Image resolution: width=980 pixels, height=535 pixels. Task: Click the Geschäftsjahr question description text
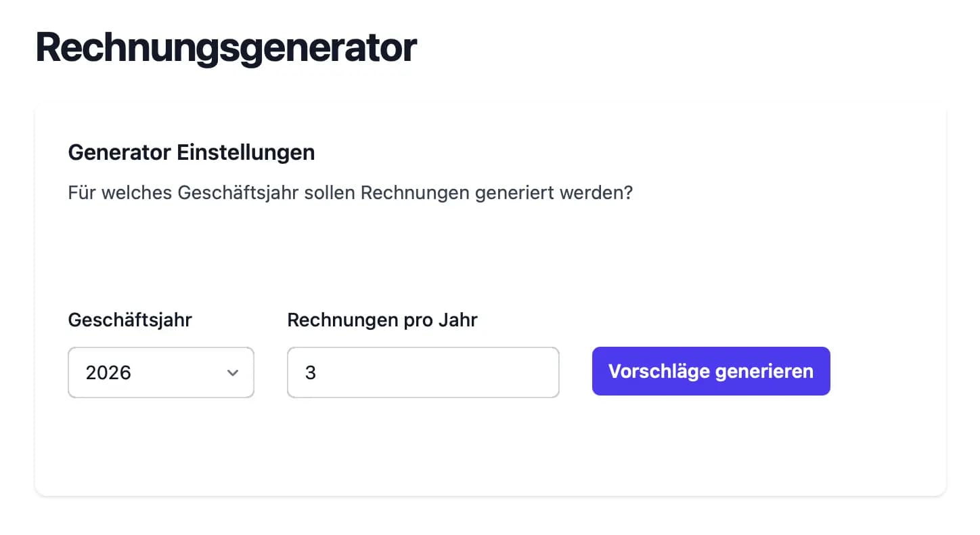[350, 193]
